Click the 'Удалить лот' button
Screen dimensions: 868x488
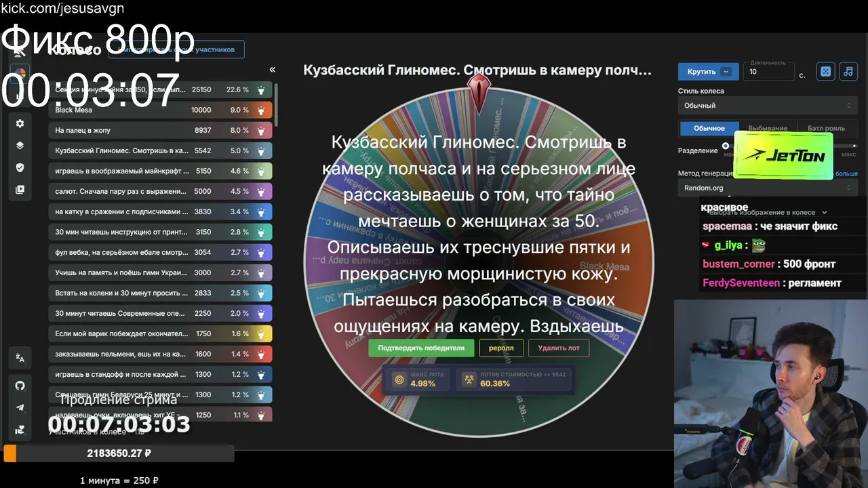pyautogui.click(x=559, y=348)
